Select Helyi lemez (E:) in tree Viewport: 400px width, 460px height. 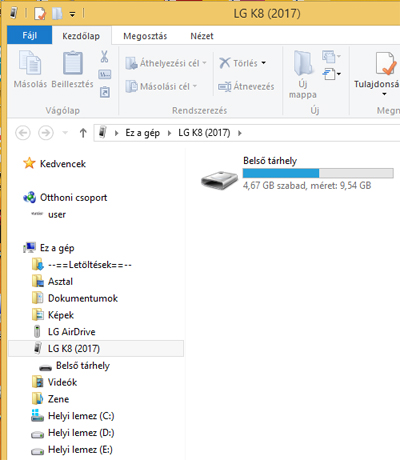point(80,449)
